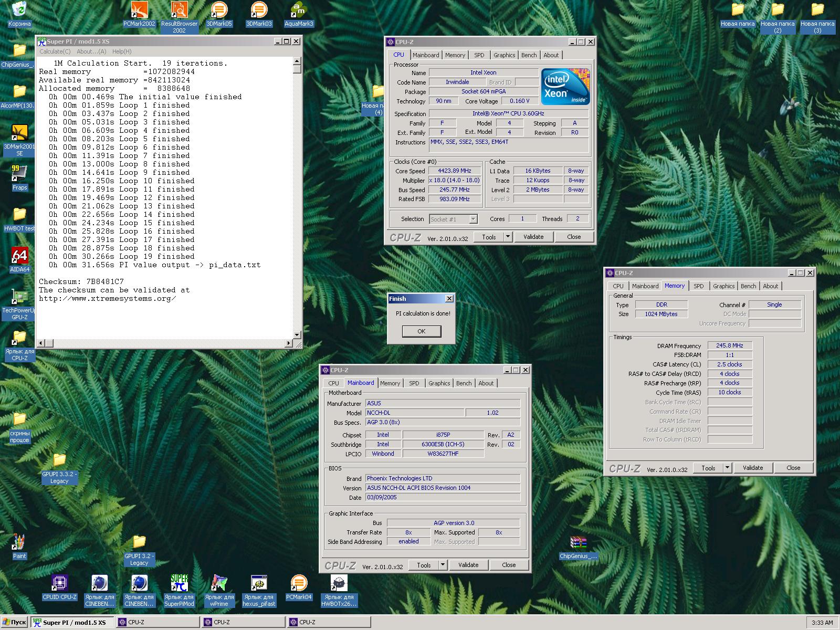Click the Core Speed value 4423.89 MHz
840x630 pixels.
point(455,171)
